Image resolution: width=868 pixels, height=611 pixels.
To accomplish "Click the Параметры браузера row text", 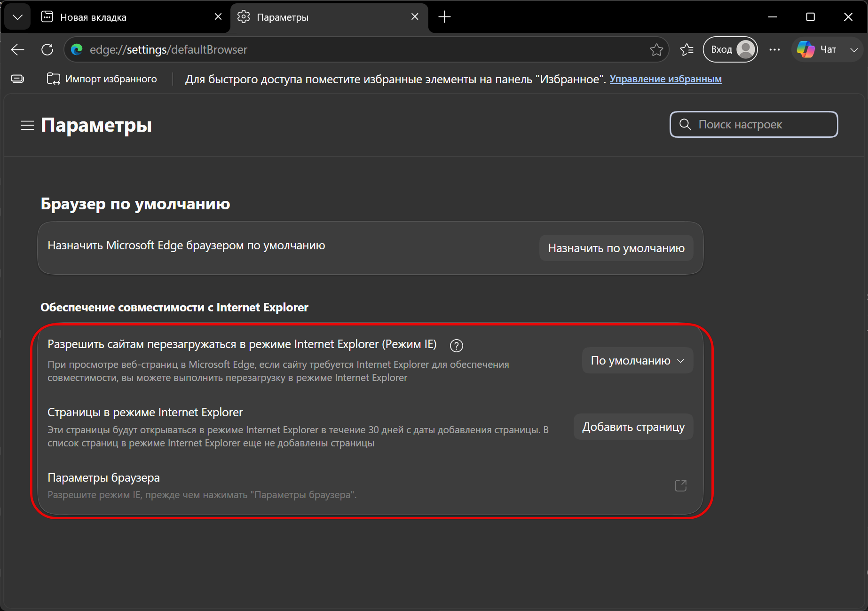I will [x=103, y=477].
